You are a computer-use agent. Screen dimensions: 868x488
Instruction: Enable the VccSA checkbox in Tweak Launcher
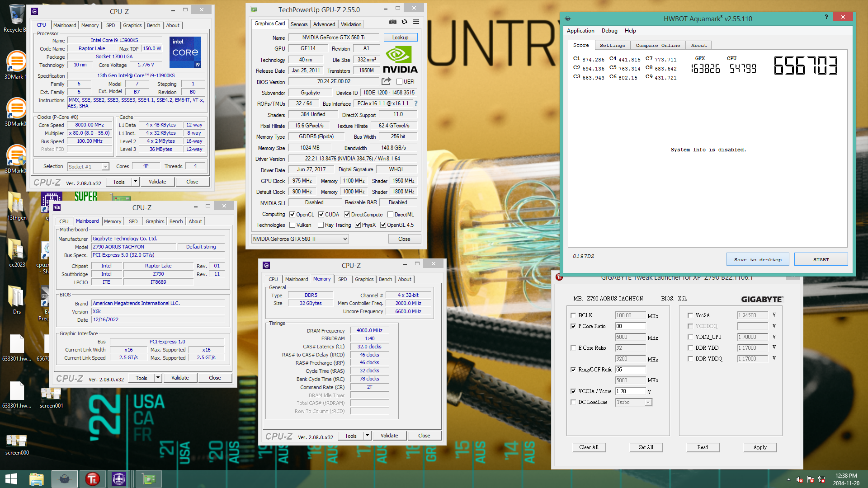click(690, 315)
